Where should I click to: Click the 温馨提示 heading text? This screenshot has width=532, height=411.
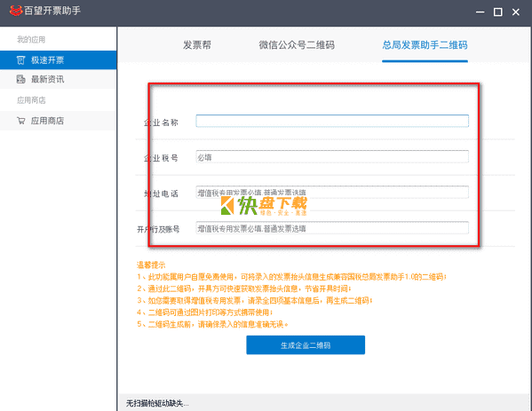click(151, 265)
